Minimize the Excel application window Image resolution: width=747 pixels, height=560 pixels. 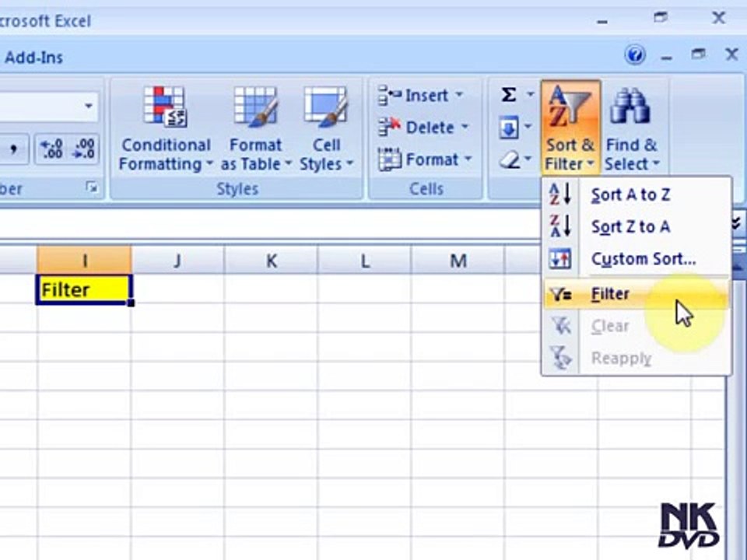[602, 21]
